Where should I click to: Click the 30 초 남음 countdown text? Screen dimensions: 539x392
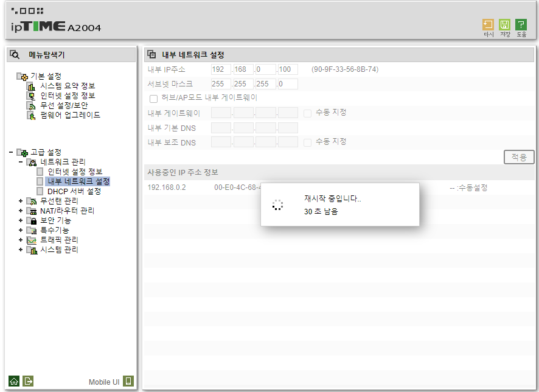coord(321,211)
